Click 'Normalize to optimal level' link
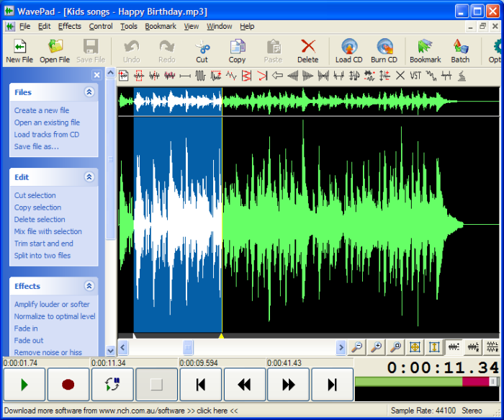504x420 pixels. pos(55,316)
